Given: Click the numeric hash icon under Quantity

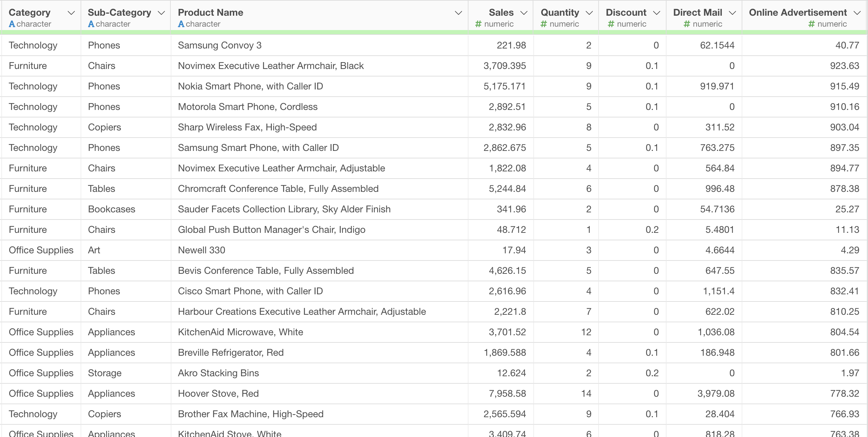Looking at the screenshot, I should click(544, 24).
